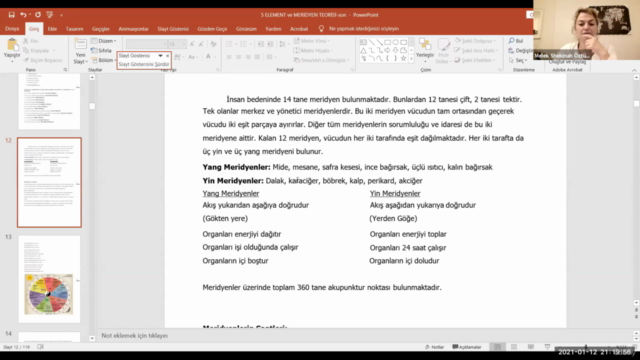
Task: Click the increase list level icon
Action: point(270,44)
